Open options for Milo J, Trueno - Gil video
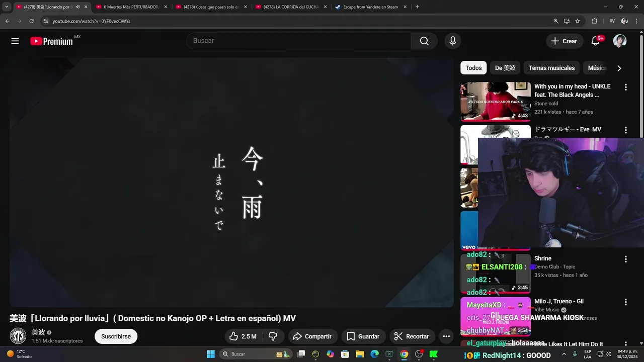Screen dimensions: 644x362 coord(626,302)
